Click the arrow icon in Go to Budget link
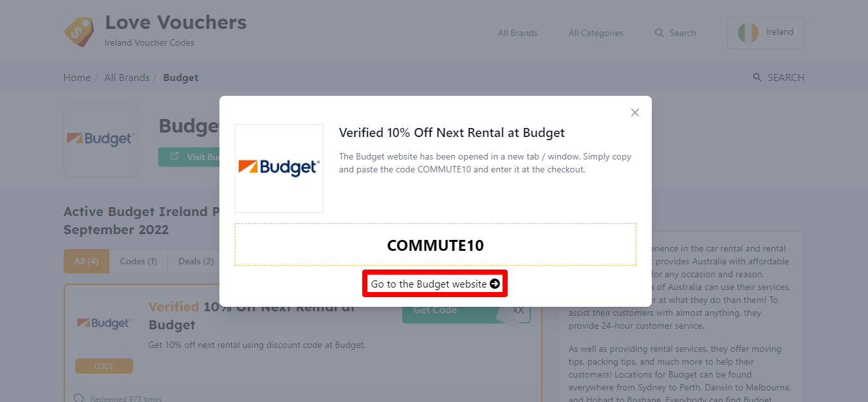868x402 pixels. click(495, 284)
